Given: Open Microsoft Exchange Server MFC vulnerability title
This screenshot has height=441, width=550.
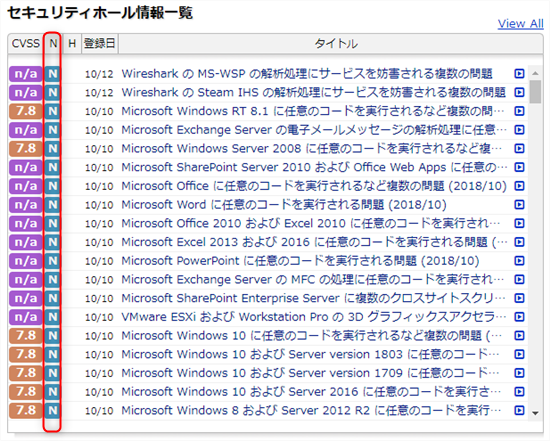Looking at the screenshot, I should (x=313, y=280).
